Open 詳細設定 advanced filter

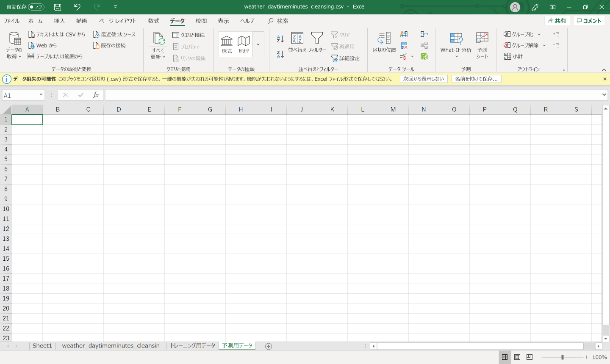(345, 58)
